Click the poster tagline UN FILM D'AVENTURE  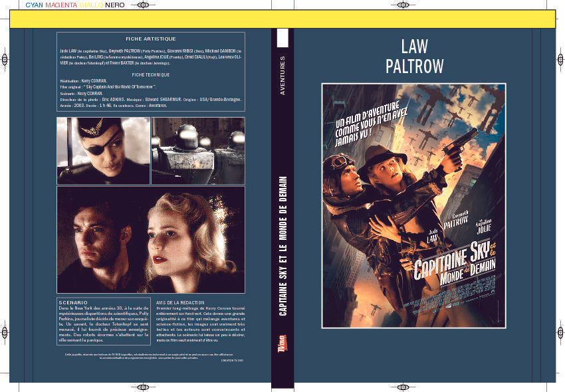pos(370,124)
